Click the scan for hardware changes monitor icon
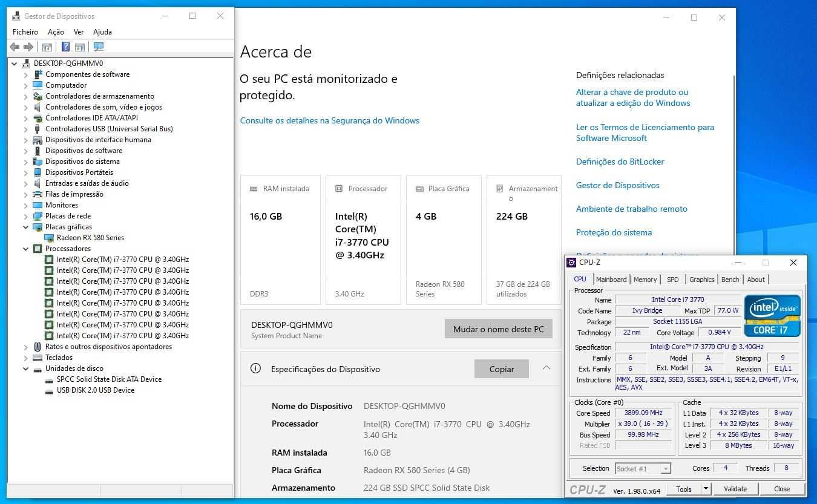This screenshot has width=817, height=504. pyautogui.click(x=99, y=47)
